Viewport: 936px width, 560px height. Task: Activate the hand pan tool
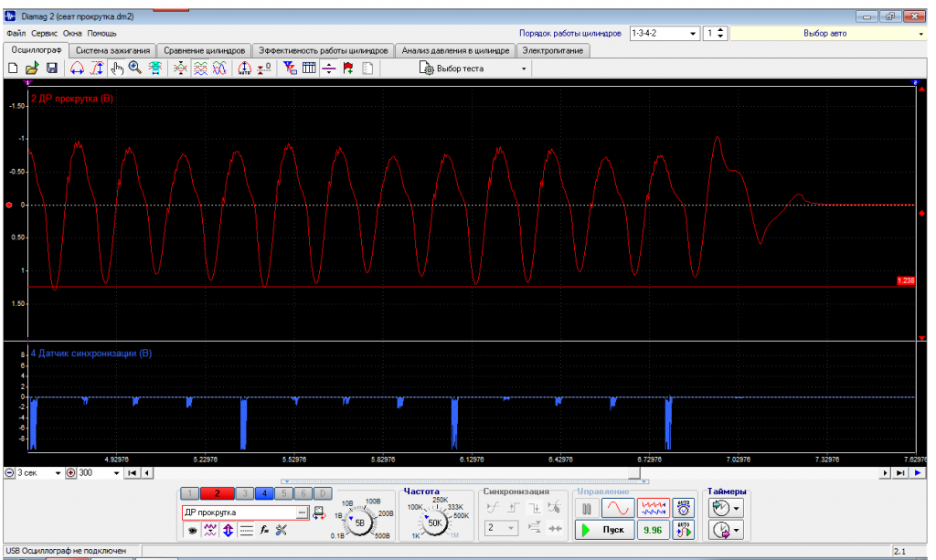(116, 69)
